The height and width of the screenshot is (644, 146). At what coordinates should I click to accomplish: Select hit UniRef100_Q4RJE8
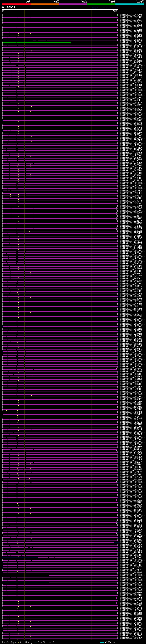coord(131,100)
